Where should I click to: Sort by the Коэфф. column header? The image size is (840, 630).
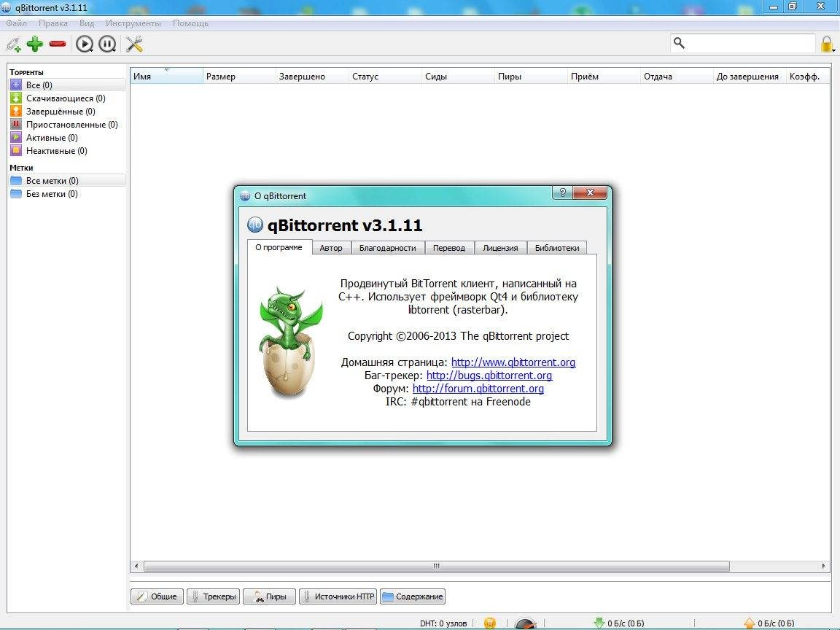[x=808, y=76]
